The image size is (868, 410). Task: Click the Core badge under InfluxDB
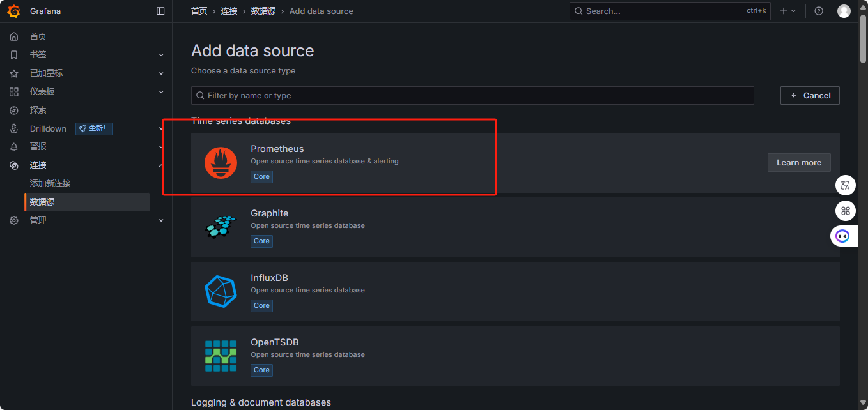point(261,305)
